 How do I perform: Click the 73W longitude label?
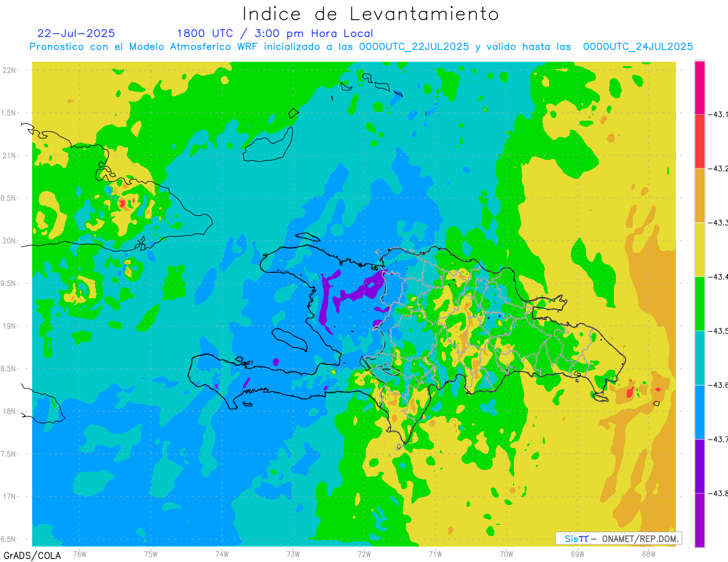tap(293, 554)
